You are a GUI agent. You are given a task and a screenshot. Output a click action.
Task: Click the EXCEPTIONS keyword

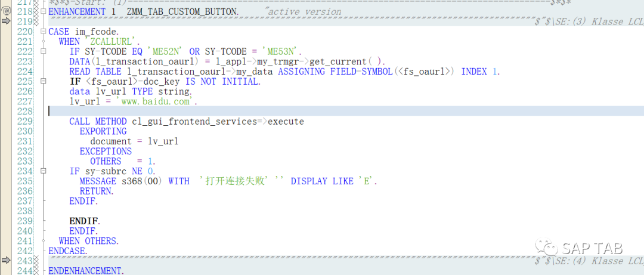click(106, 151)
